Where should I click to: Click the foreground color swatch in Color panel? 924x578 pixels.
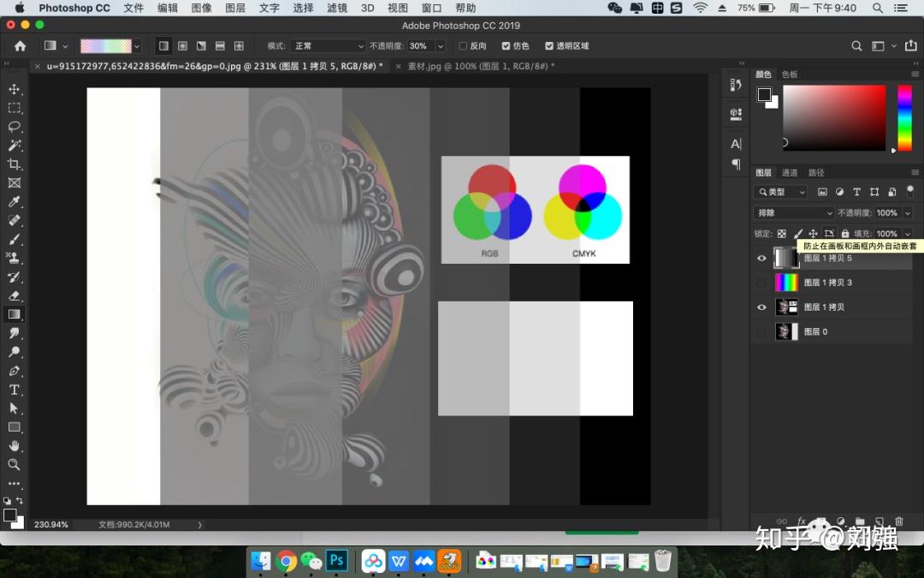pos(764,94)
